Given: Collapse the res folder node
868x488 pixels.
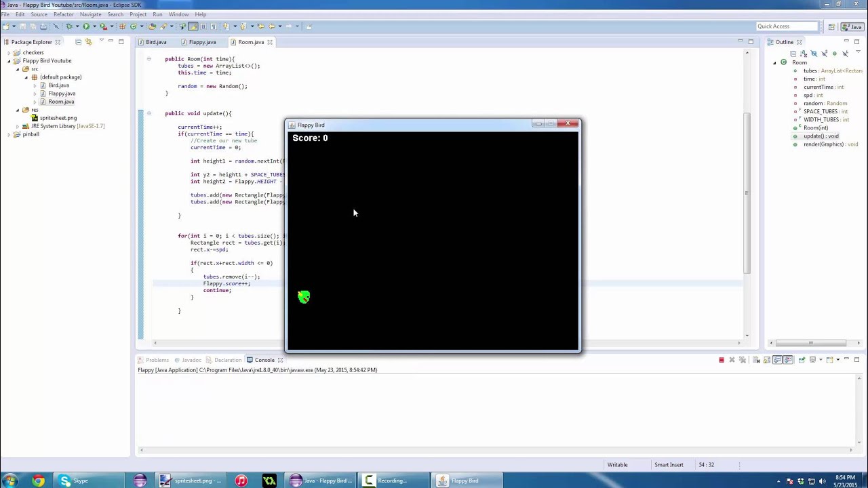Looking at the screenshot, I should tap(18, 110).
